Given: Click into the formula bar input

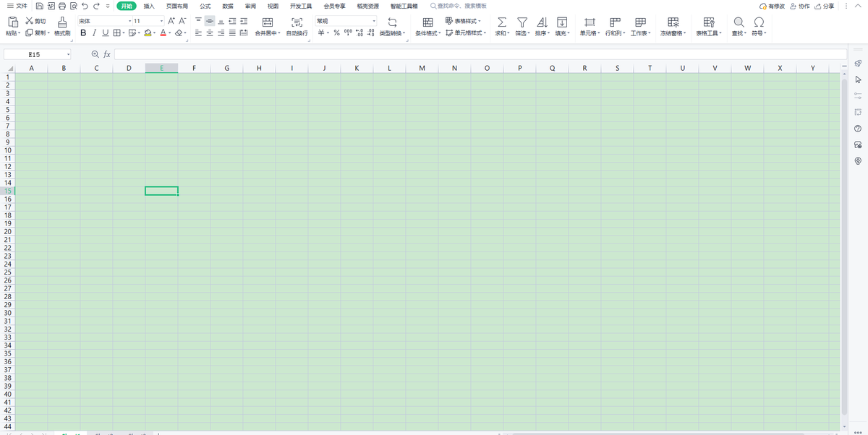Looking at the screenshot, I should click(x=480, y=54).
